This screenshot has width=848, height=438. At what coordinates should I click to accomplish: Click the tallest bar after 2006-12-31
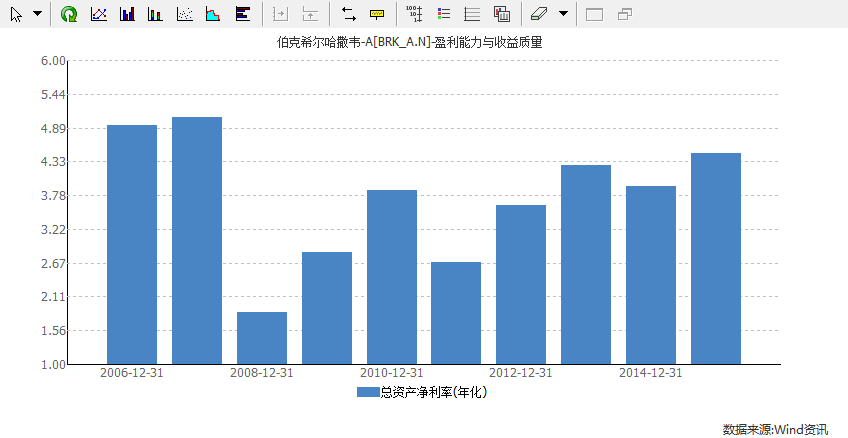[x=197, y=241]
